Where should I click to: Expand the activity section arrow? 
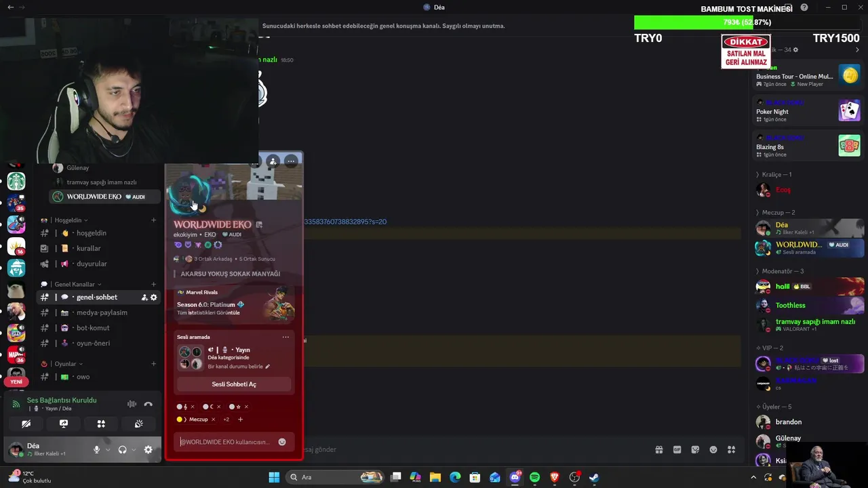point(857,49)
